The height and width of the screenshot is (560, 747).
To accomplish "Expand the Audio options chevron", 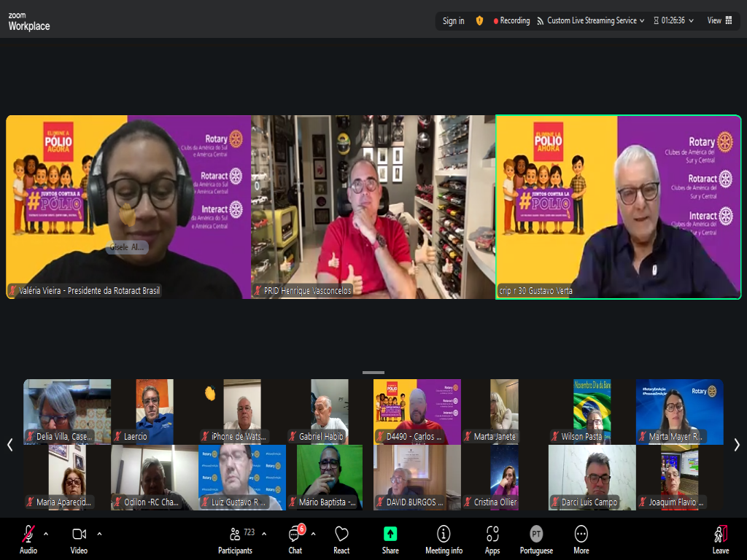I will [46, 533].
